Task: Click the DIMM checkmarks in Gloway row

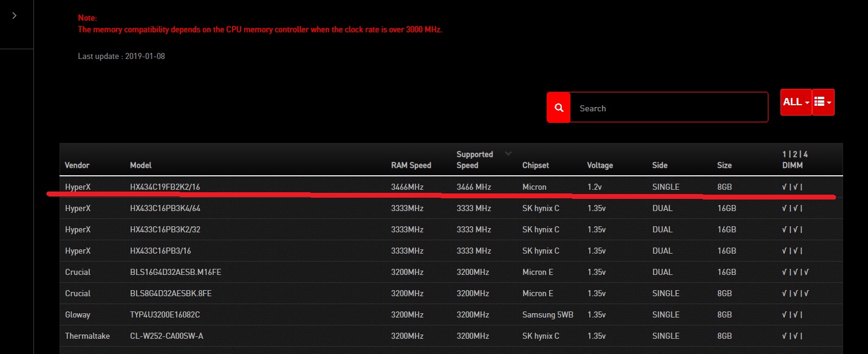Action: pyautogui.click(x=793, y=314)
